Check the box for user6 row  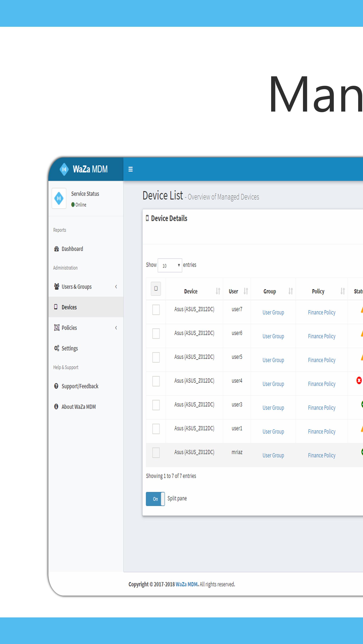(156, 333)
